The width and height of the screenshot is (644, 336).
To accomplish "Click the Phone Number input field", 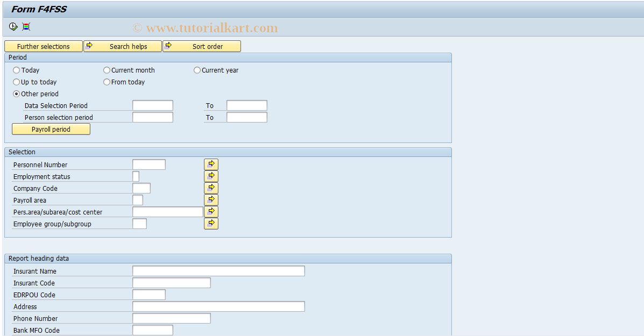I will click(x=172, y=318).
